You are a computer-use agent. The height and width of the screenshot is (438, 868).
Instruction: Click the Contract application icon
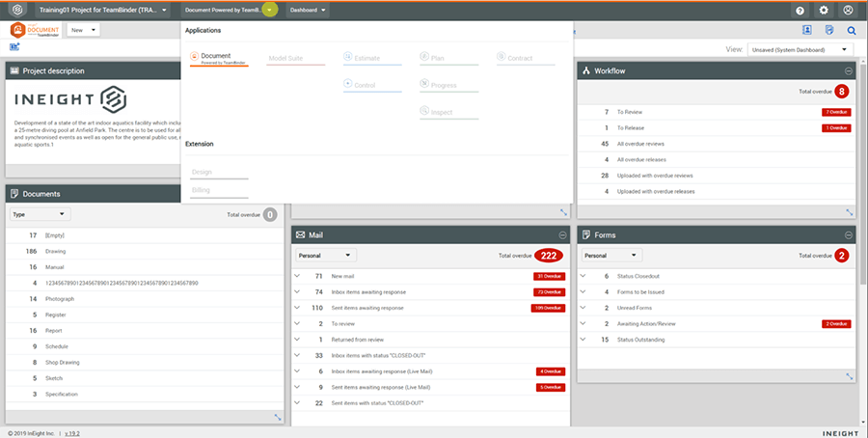[x=501, y=57]
